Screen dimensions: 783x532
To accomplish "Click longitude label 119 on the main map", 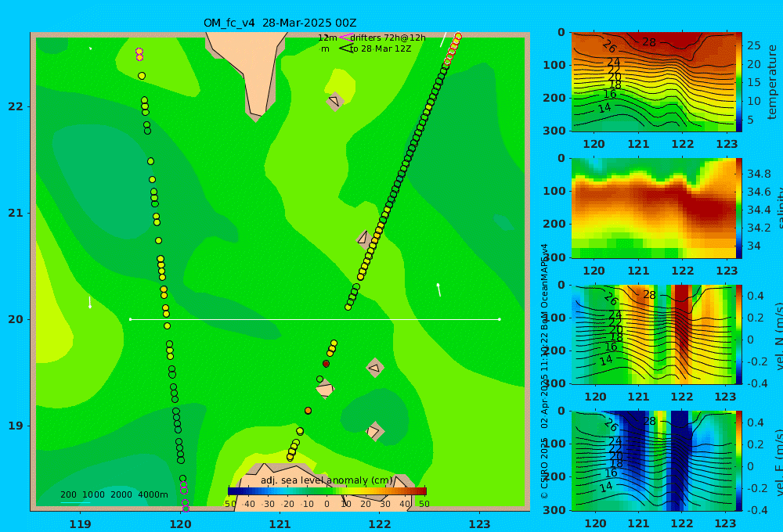I will click(x=81, y=524).
